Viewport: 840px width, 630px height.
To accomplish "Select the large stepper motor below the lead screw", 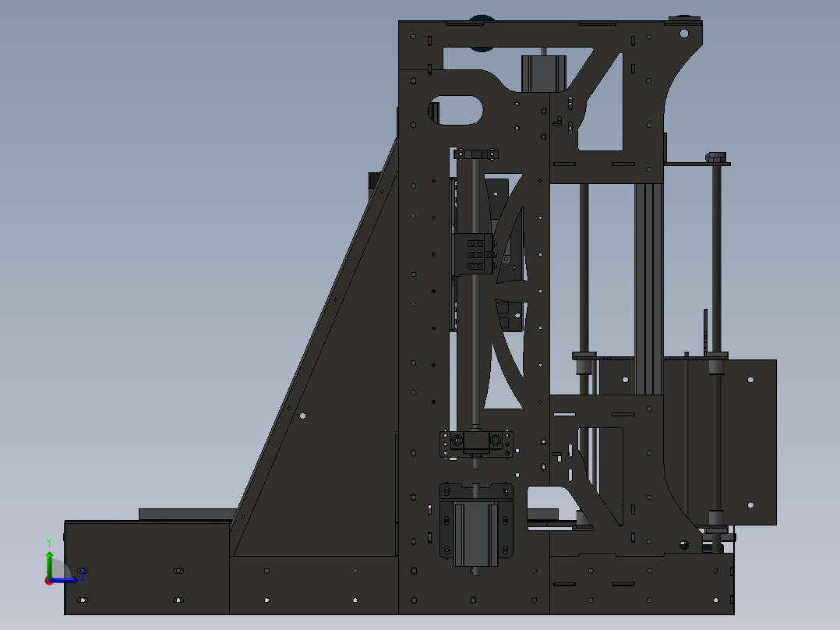I will click(x=476, y=533).
